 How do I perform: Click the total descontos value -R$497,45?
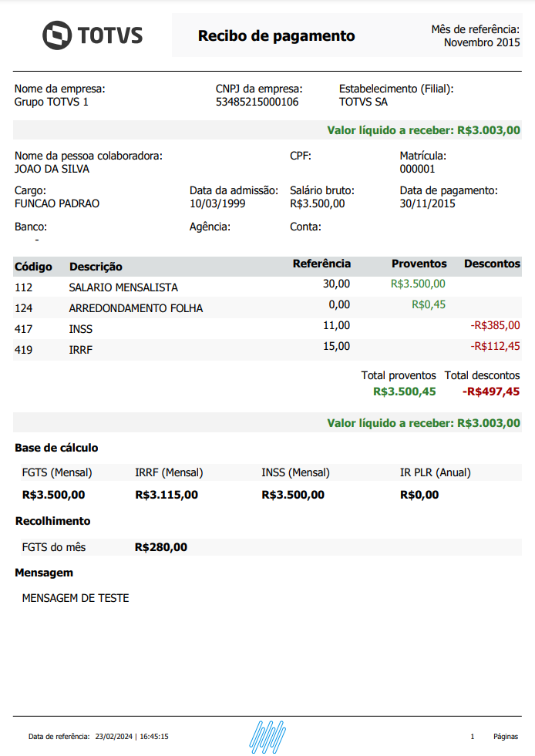[x=491, y=391]
